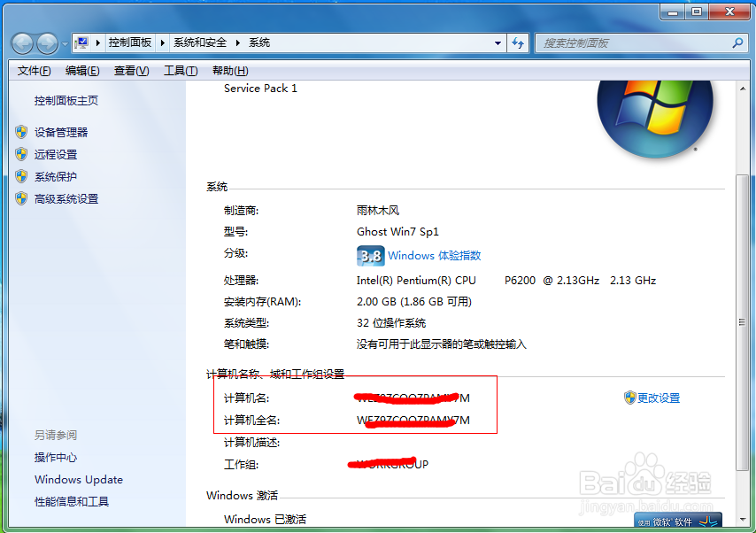Click the 3.8 experience index score badge
Viewport: 756px width, 533px height.
pyautogui.click(x=370, y=256)
